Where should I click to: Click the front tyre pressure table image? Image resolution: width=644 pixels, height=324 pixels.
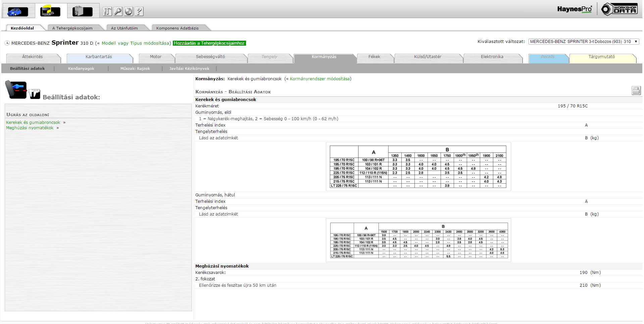(418, 167)
